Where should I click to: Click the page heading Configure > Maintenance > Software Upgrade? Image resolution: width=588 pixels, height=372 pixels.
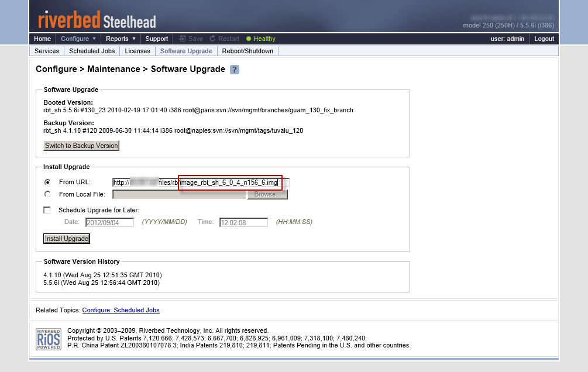130,69
